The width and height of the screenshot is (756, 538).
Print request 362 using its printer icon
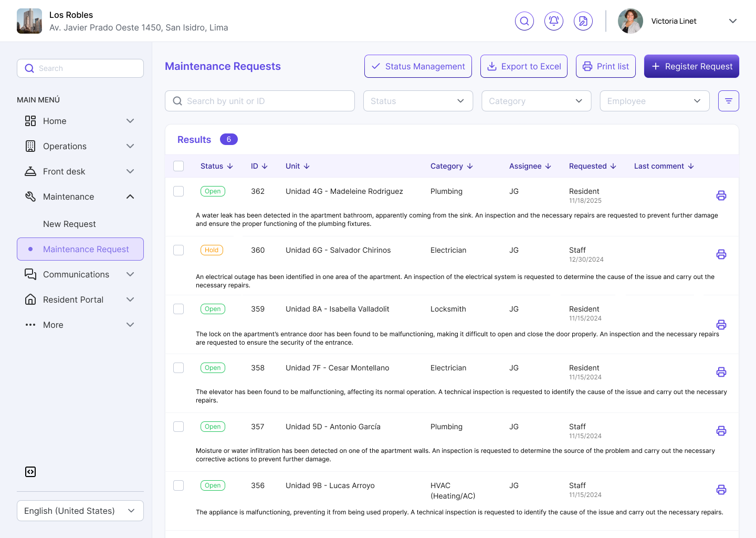(x=721, y=195)
